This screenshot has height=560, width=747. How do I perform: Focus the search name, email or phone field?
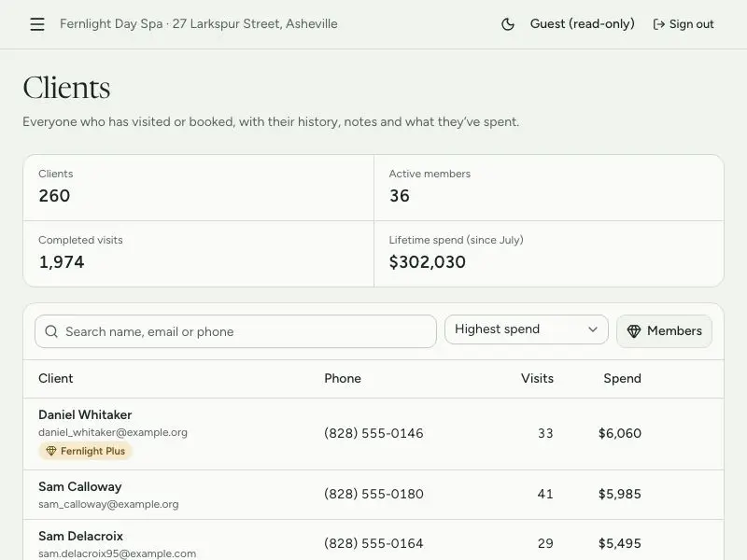click(236, 331)
